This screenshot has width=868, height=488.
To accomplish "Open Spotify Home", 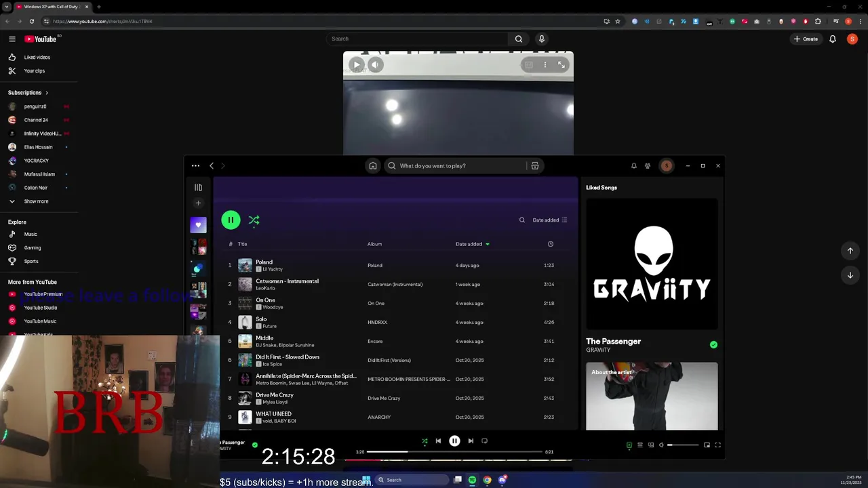I will (372, 165).
